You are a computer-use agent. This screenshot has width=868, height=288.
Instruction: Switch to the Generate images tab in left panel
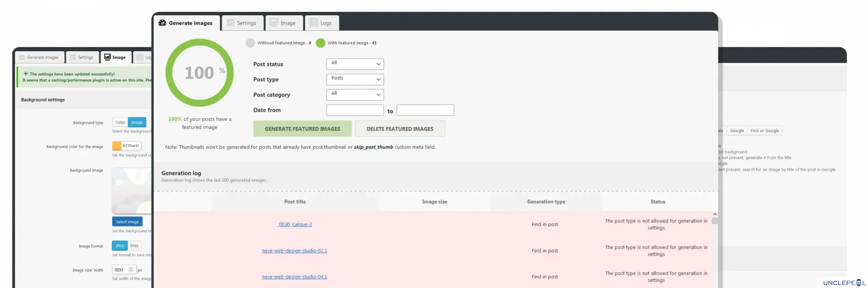click(39, 57)
